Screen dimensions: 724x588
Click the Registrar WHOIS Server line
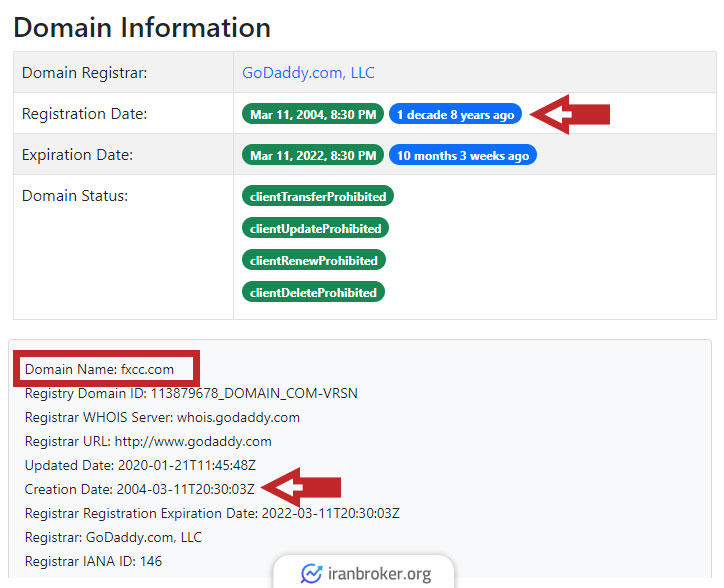pyautogui.click(x=162, y=417)
